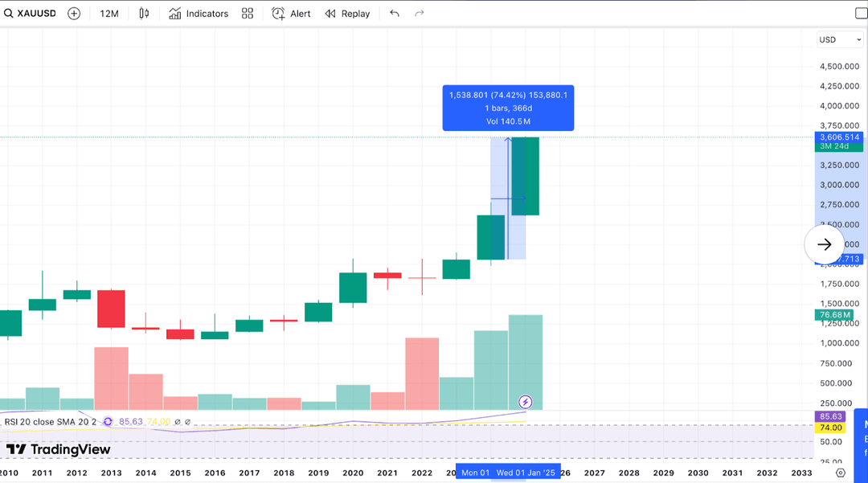Click the 3,606.514 current price label
The width and height of the screenshot is (868, 483).
(x=839, y=137)
